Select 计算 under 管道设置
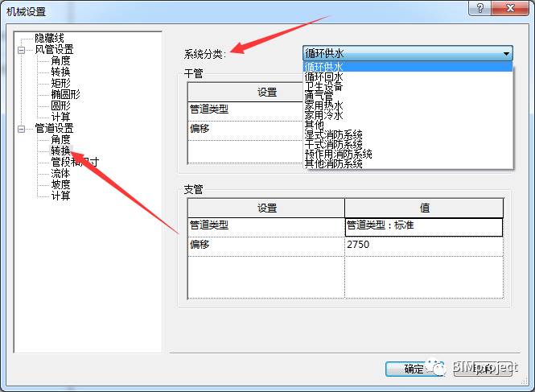The height and width of the screenshot is (392, 535). [x=60, y=196]
